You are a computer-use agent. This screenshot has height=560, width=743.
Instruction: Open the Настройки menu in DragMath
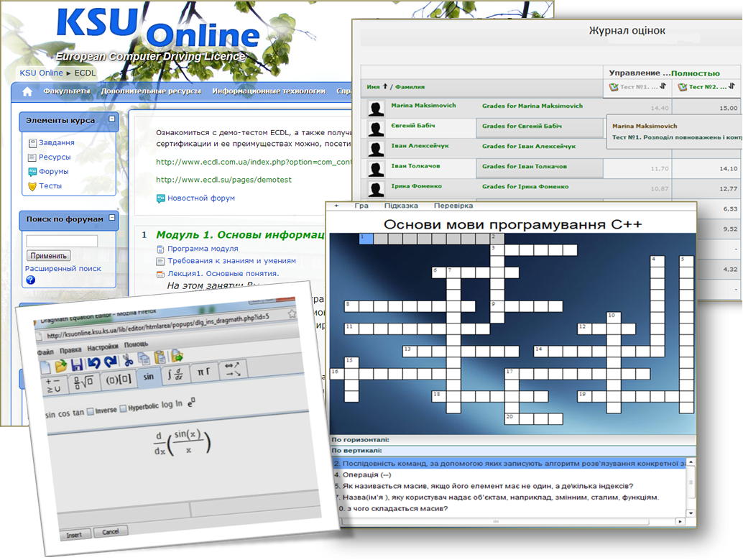pos(103,347)
